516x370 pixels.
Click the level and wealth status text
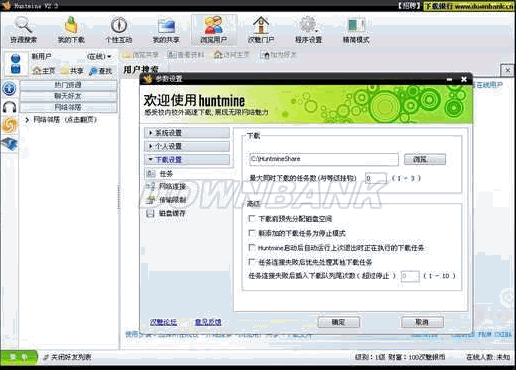click(400, 357)
